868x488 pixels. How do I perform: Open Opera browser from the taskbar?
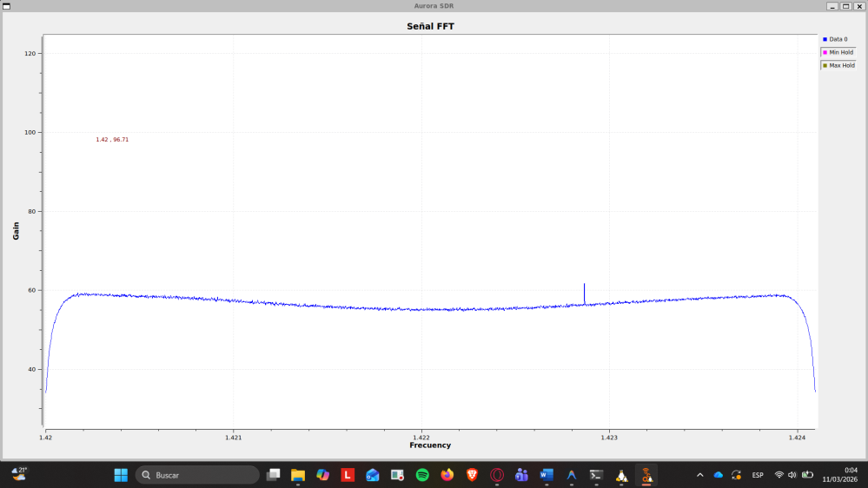[x=497, y=475]
